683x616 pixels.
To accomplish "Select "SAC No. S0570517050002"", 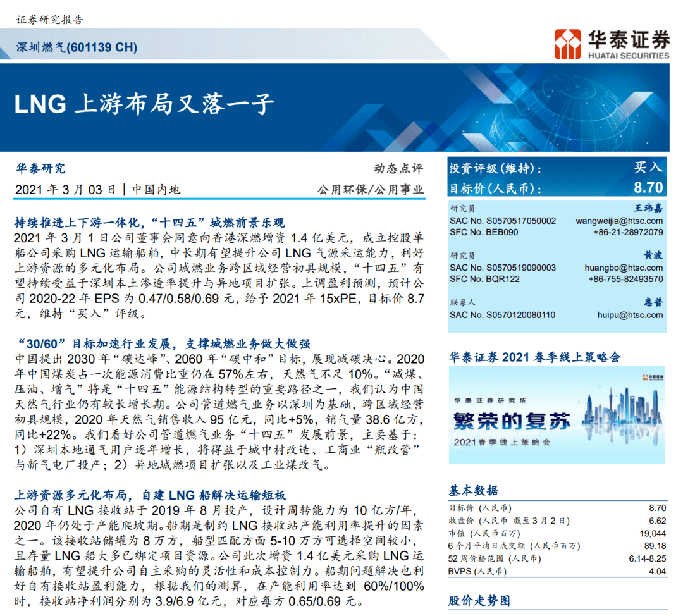I will pyautogui.click(x=503, y=221).
